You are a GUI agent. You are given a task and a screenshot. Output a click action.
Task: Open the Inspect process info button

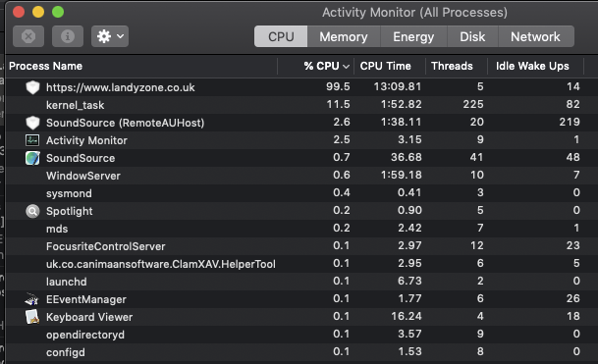click(68, 36)
